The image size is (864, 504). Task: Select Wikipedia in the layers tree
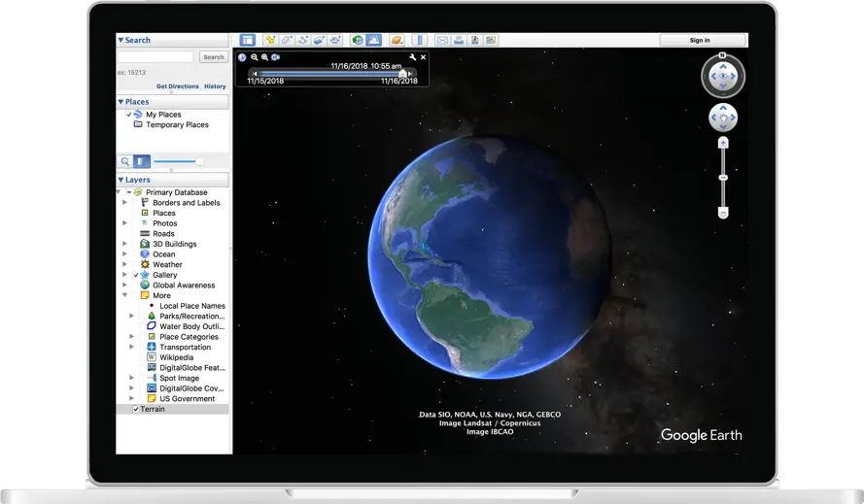176,357
